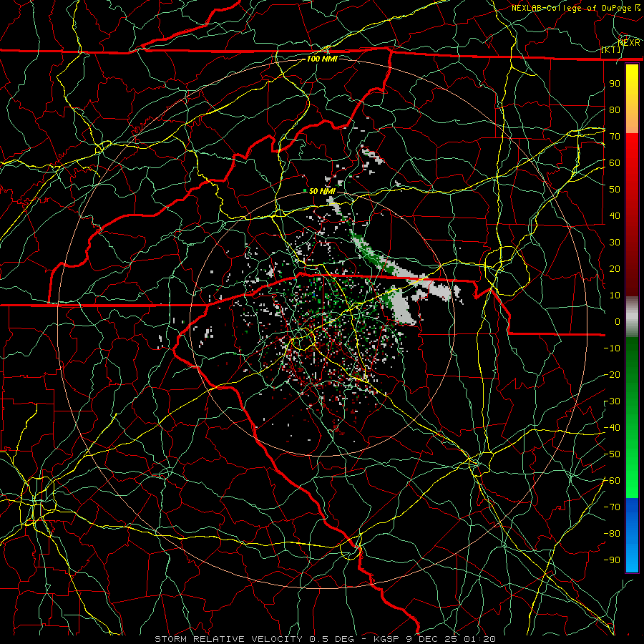
Task: Click the -10 velocity scale label
Action: coord(612,348)
